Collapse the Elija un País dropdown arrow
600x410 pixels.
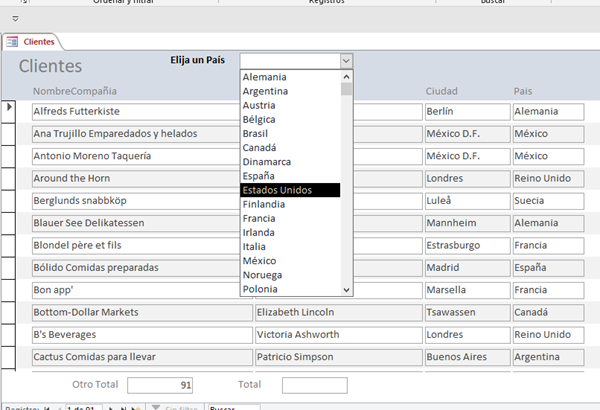[x=346, y=61]
